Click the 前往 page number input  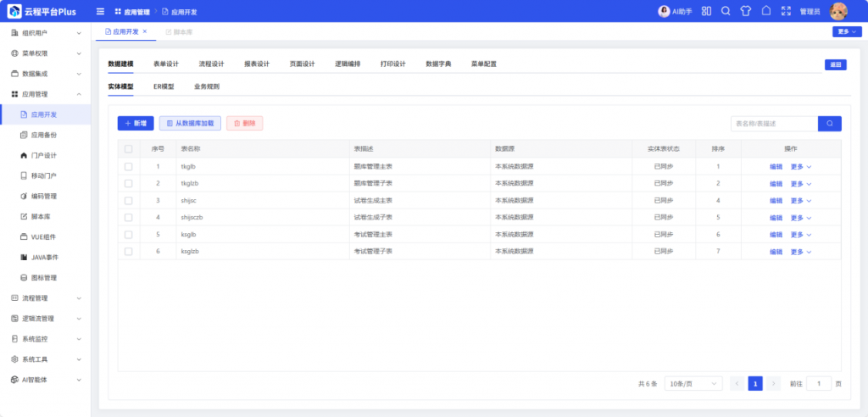pyautogui.click(x=819, y=383)
